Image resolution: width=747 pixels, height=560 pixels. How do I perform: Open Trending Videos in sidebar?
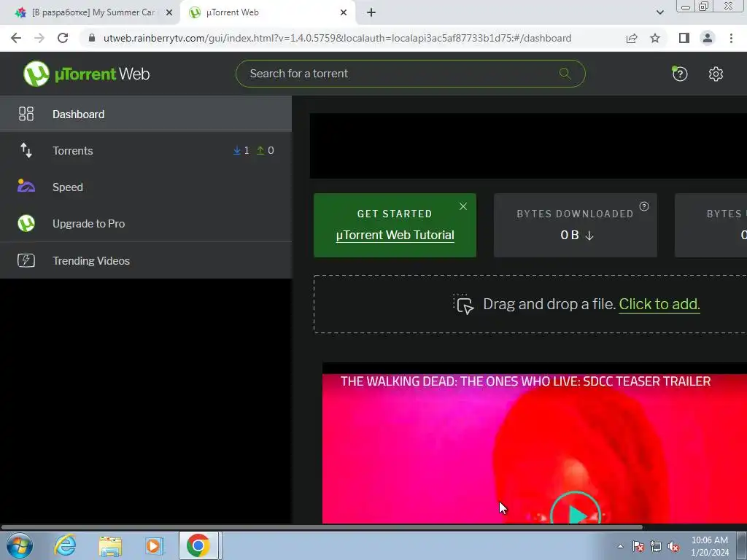(x=146, y=260)
